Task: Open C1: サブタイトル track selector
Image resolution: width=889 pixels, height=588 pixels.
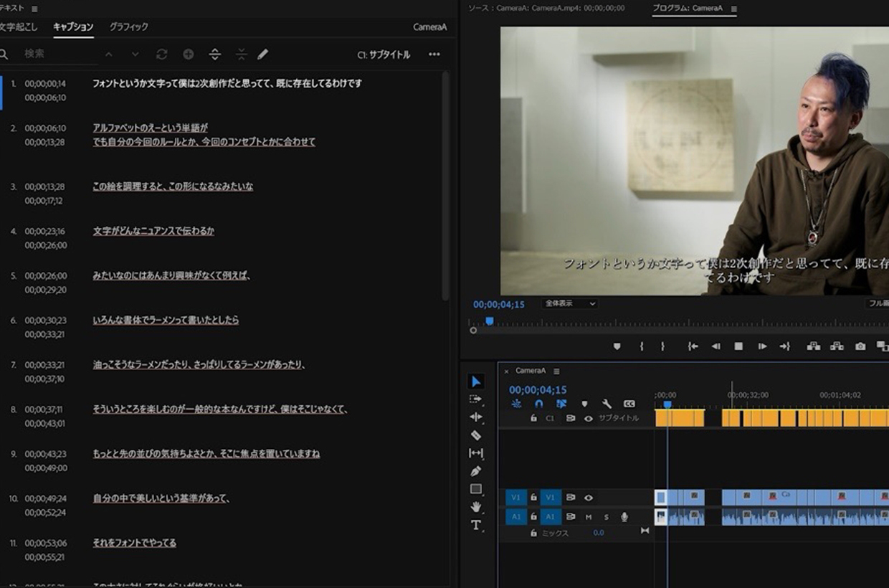Action: 384,54
